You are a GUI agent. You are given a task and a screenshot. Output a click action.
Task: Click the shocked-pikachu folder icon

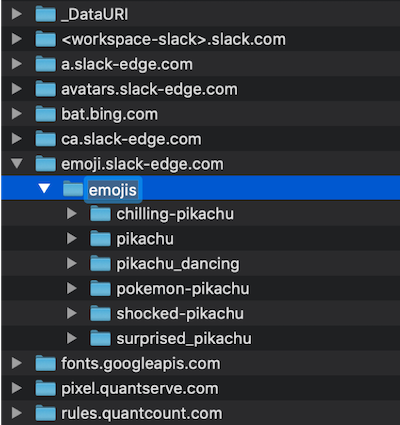100,313
